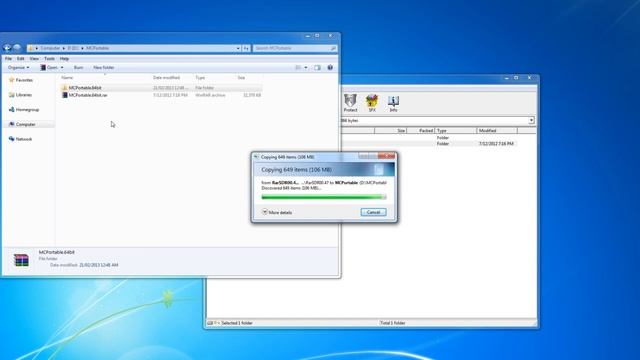Expand More details in copying dialog
Screen dimensions: 640x360
277,212
